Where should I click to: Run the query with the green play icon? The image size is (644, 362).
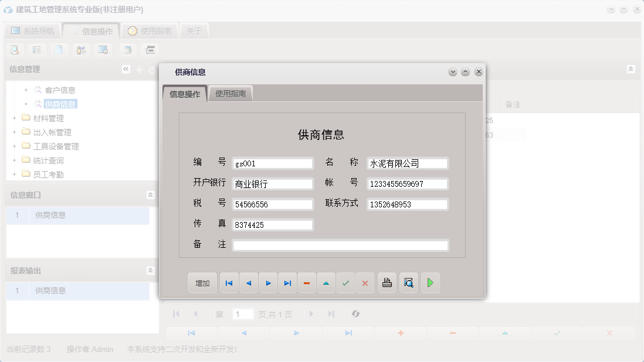point(431,283)
